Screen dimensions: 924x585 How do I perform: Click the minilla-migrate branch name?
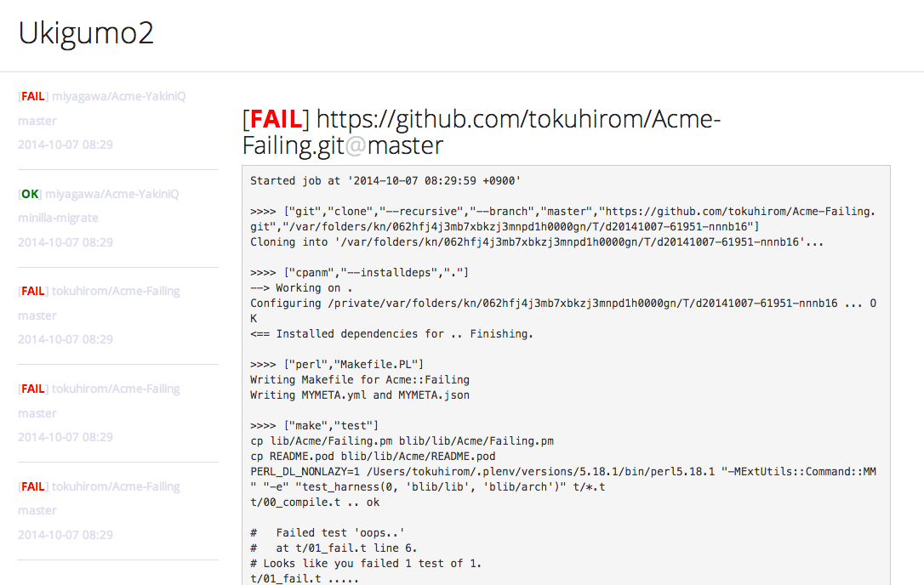point(58,218)
